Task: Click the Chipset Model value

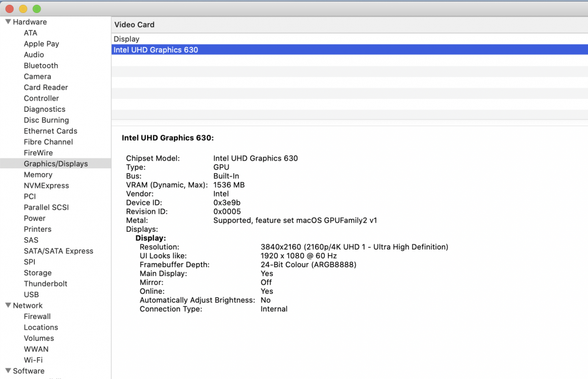Action: point(255,158)
